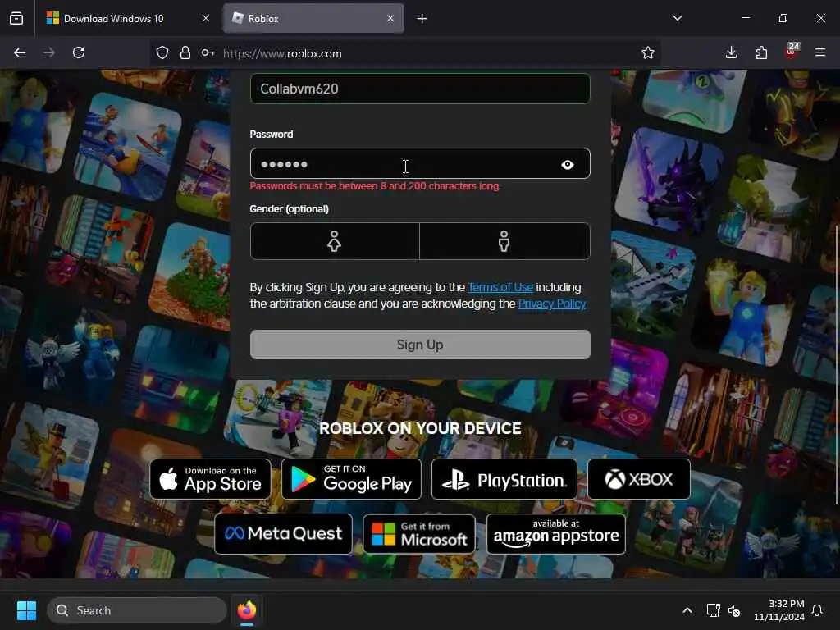Get it from Microsoft badge
This screenshot has height=630, width=840.
[419, 533]
